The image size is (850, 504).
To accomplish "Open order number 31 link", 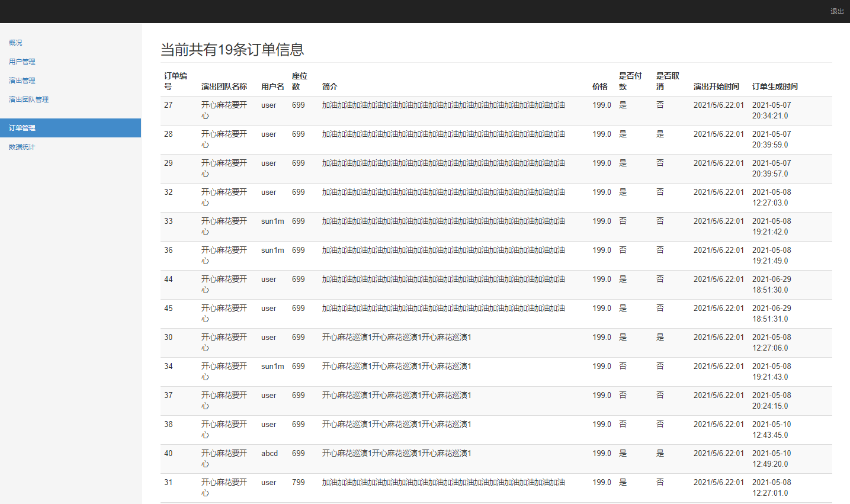I will tap(168, 482).
